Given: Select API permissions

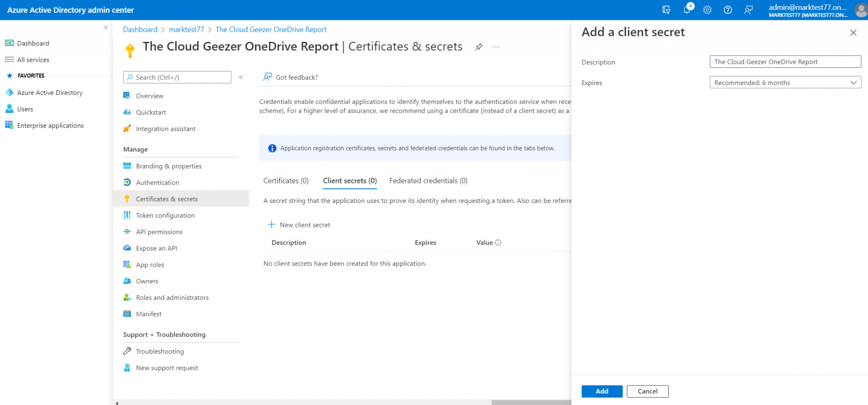Looking at the screenshot, I should (x=159, y=231).
